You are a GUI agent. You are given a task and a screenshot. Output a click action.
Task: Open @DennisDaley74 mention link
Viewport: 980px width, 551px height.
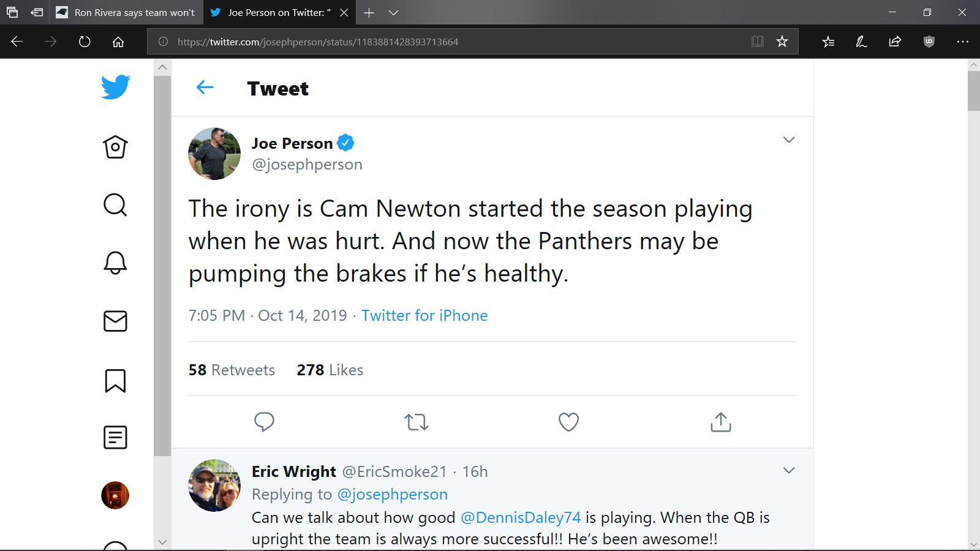520,517
